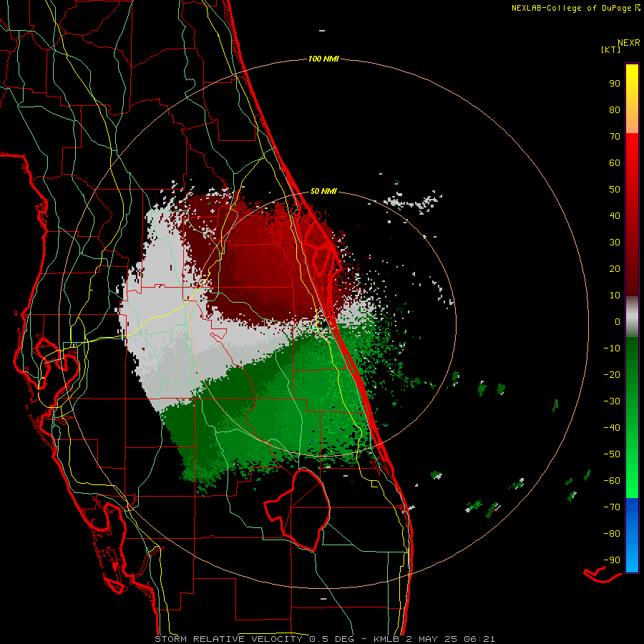Click the 50 value on velocity scale
Image resolution: width=644 pixels, height=644 pixels.
pos(615,189)
